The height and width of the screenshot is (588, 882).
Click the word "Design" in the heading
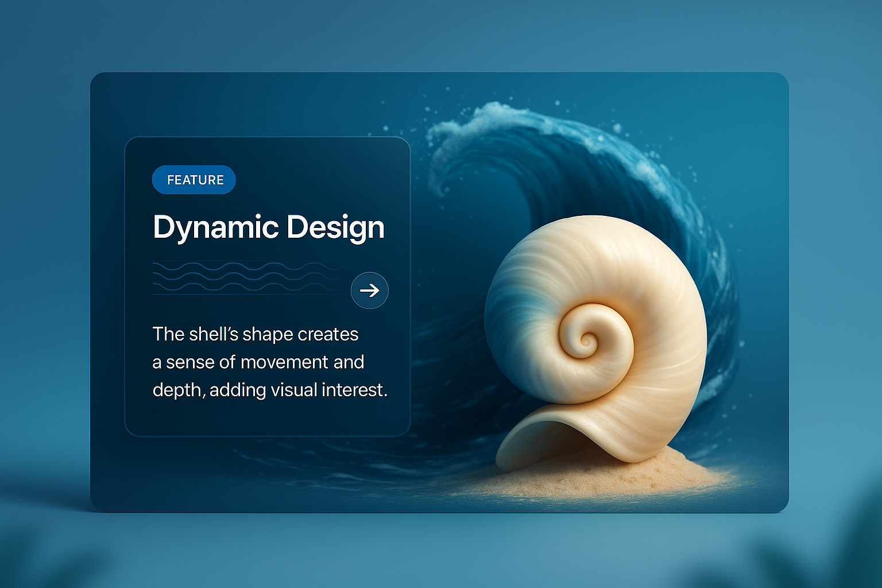click(335, 227)
